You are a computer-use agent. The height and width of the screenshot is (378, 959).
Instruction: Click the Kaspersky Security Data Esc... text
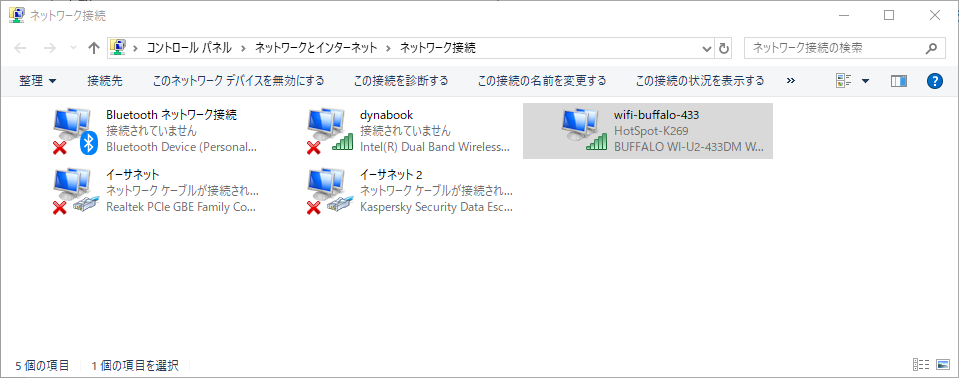(436, 207)
